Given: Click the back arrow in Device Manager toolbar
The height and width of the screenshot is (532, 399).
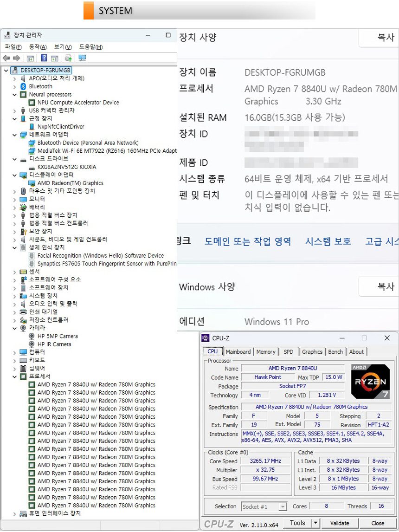Looking at the screenshot, I should (x=6, y=58).
